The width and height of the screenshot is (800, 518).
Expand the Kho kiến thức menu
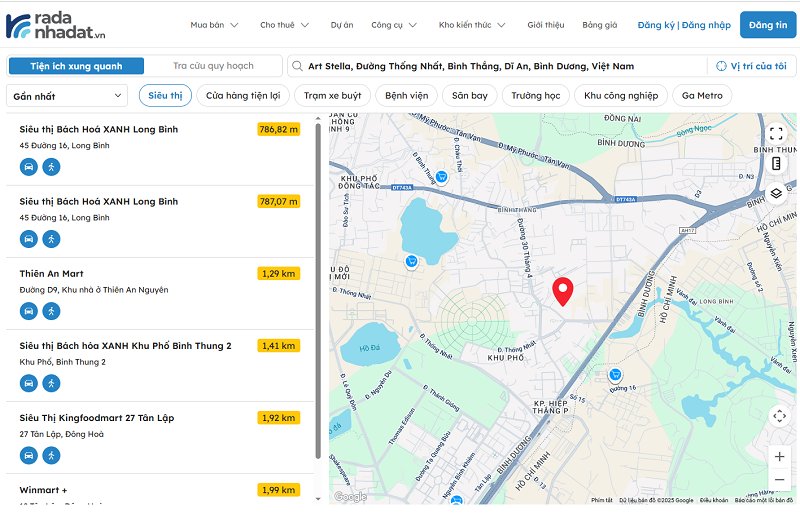[x=472, y=25]
